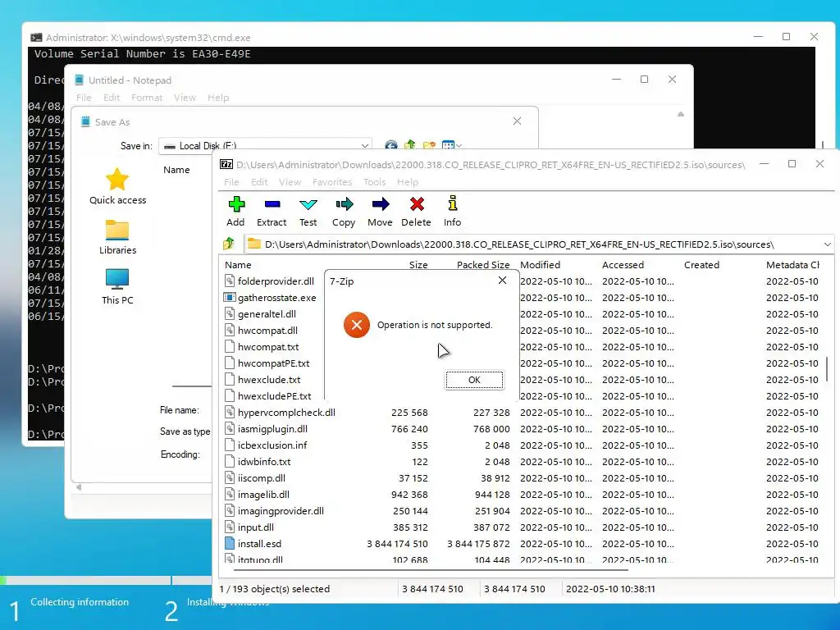
Task: Select imagelib.dll in the file list
Action: [263, 495]
